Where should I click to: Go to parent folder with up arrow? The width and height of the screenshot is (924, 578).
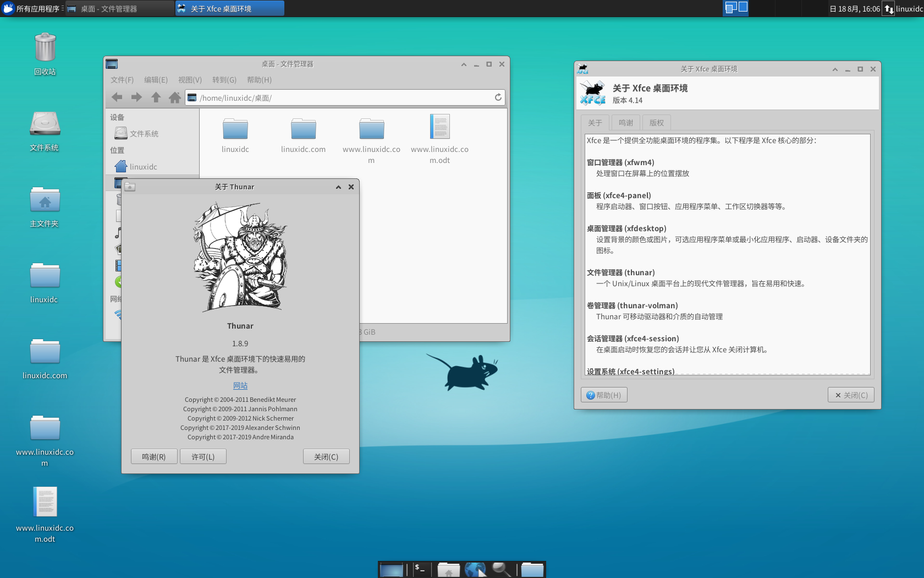[156, 97]
